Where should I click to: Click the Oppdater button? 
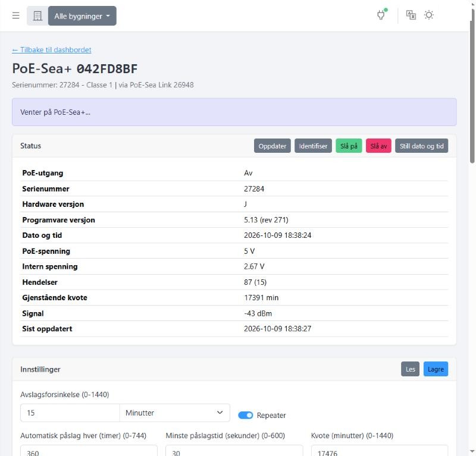(273, 146)
